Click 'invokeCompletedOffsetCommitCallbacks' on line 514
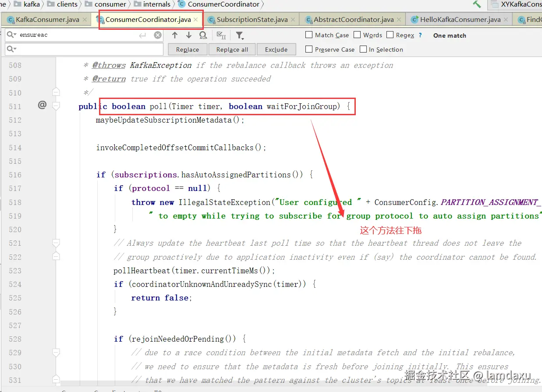The image size is (542, 392). 175,148
